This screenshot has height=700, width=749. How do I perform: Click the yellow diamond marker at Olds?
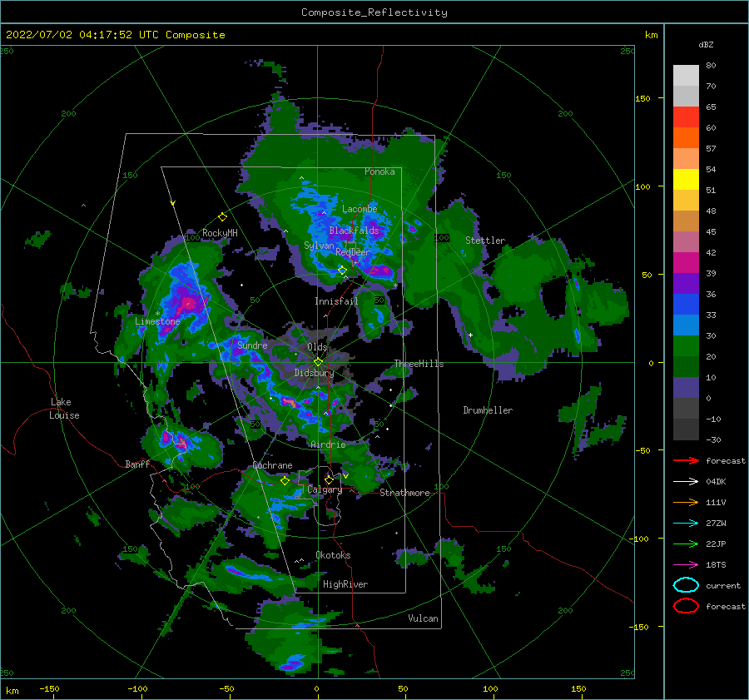318,362
